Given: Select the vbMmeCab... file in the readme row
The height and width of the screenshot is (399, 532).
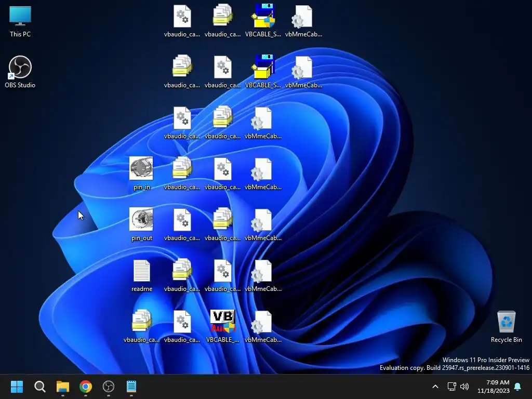Looking at the screenshot, I should tap(263, 275).
